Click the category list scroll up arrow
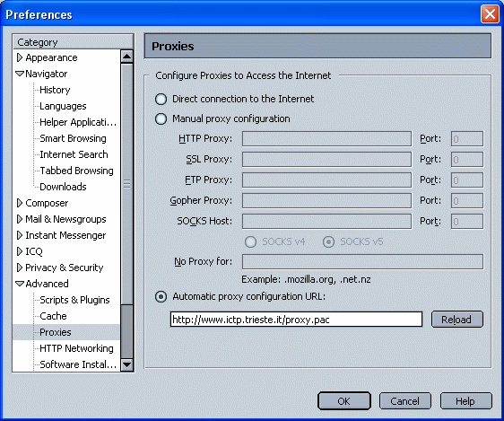Viewport: 504px width, 421px height. point(127,57)
